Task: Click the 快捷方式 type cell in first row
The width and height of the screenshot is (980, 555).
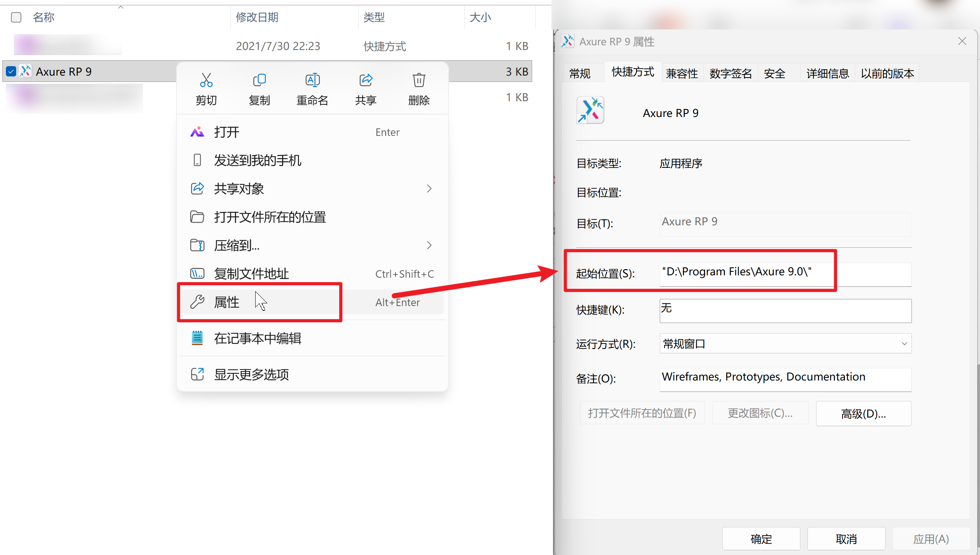Action: (x=384, y=46)
